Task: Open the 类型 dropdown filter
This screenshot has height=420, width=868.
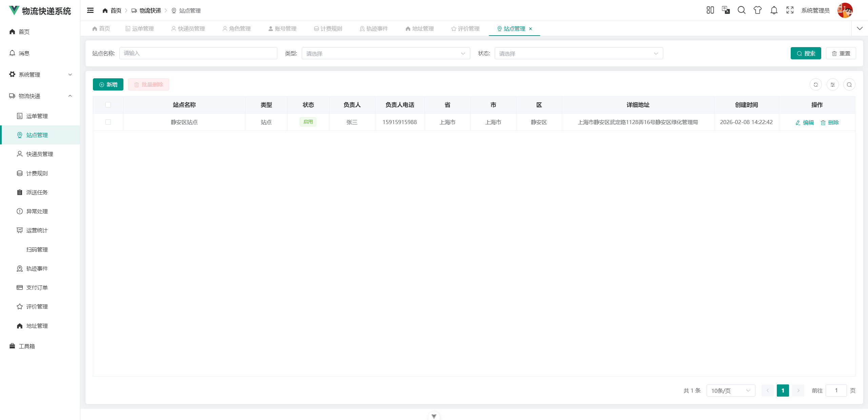Action: click(386, 53)
